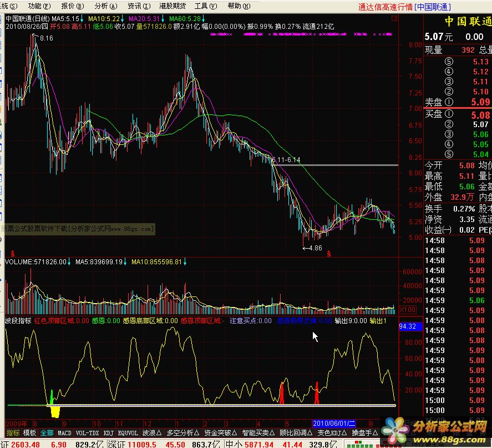Screen dimensions: 492x448
Task: Open the 资金突破 indicator tab
Action: click(x=221, y=433)
